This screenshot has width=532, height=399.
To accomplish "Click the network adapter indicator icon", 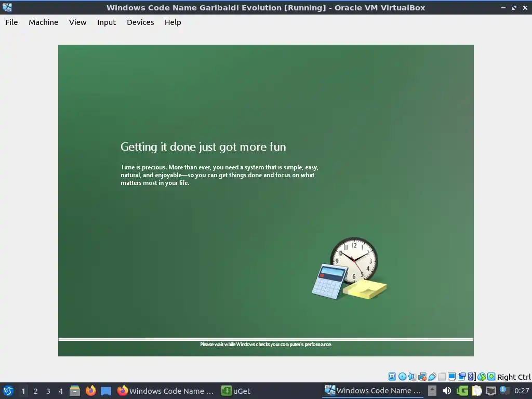I will (422, 376).
